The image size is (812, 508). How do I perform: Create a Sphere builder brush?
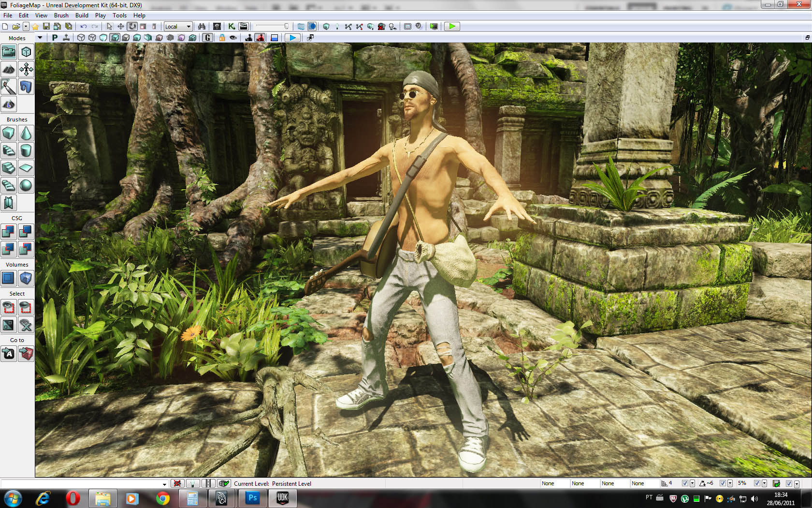[26, 186]
